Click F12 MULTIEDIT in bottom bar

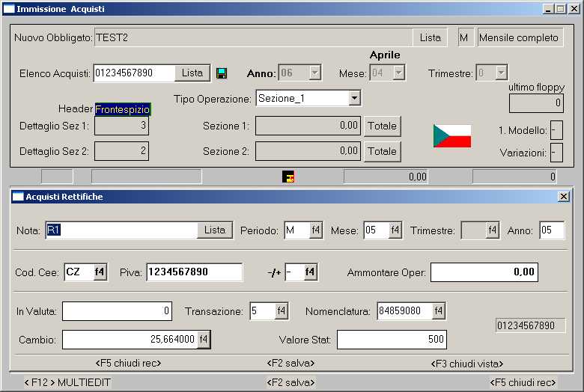click(67, 382)
